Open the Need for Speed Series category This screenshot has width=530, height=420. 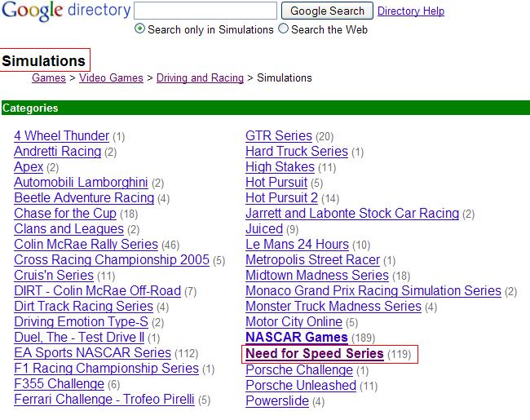315,354
